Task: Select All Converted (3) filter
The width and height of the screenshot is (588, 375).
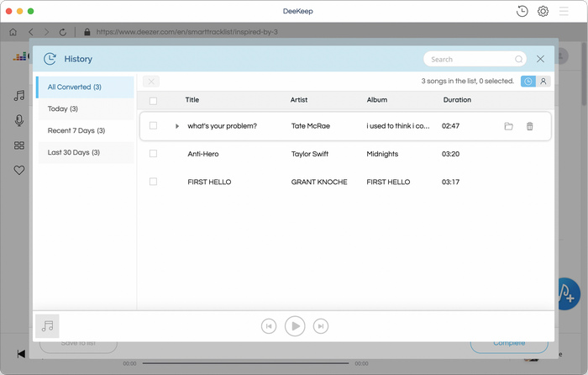Action: coord(85,87)
